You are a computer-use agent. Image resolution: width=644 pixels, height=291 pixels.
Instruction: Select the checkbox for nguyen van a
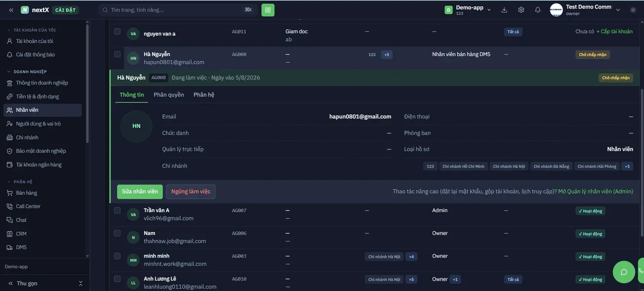(x=117, y=31)
